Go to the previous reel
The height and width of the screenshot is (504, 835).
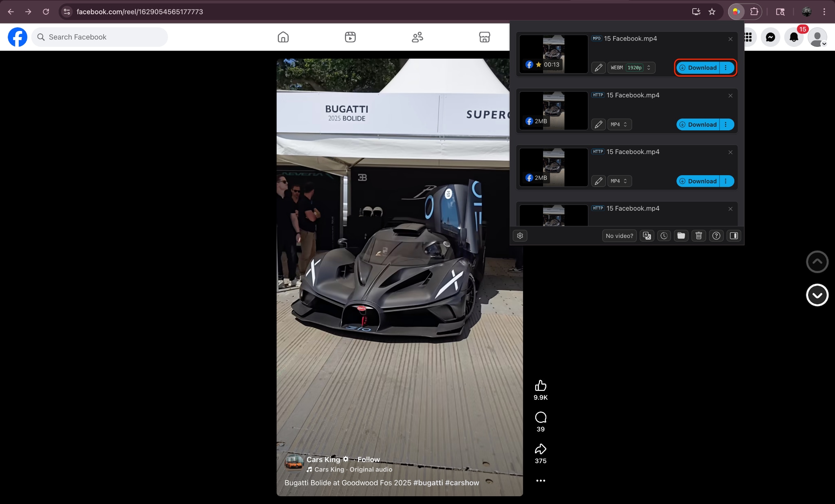(817, 262)
